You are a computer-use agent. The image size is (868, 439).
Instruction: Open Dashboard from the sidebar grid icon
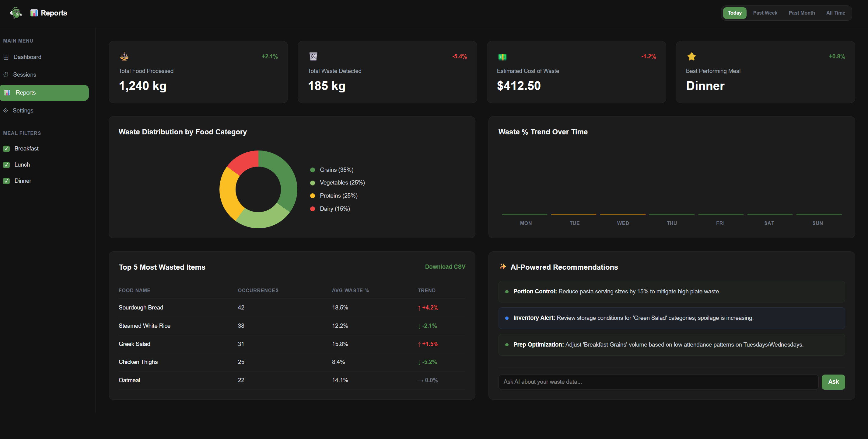click(6, 57)
